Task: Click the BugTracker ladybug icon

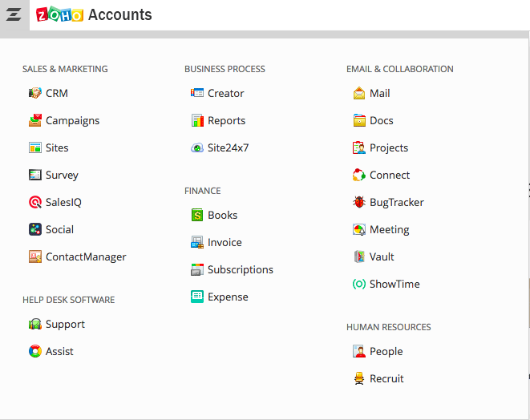Action: pyautogui.click(x=359, y=202)
